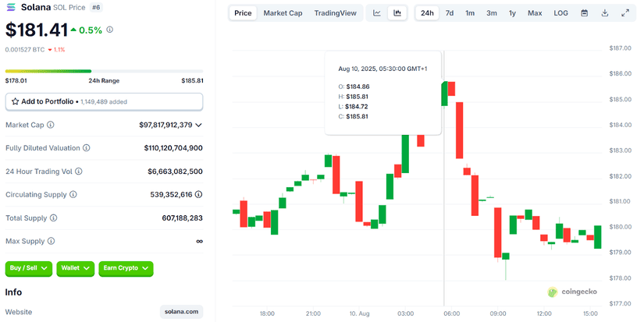Select the Max time range

click(535, 13)
